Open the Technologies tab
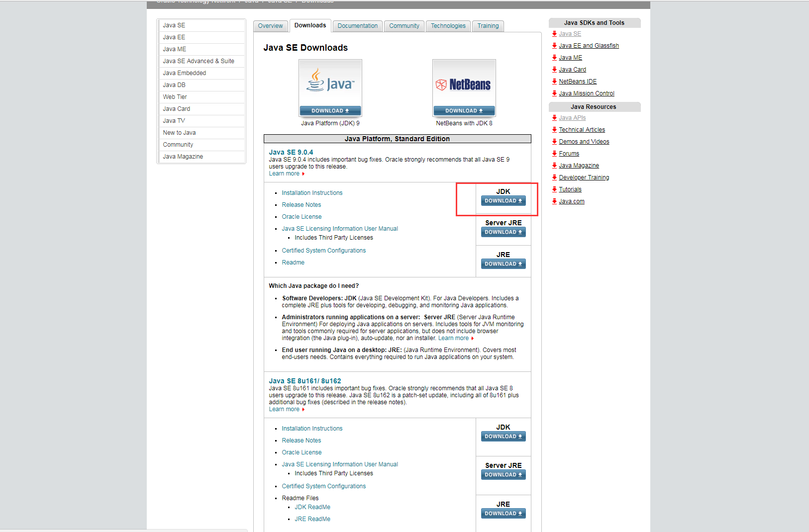The width and height of the screenshot is (809, 532). (x=448, y=26)
